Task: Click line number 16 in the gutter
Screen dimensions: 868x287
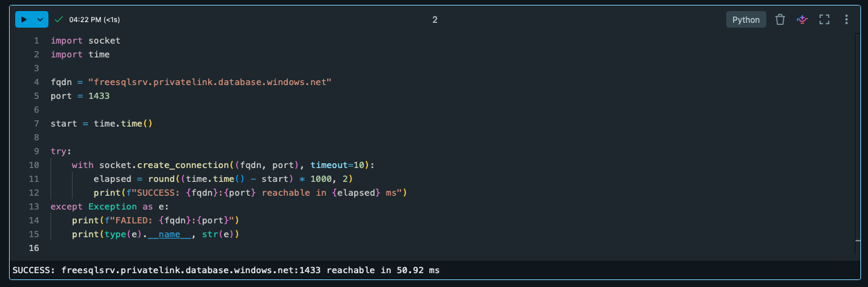Action: [x=35, y=248]
